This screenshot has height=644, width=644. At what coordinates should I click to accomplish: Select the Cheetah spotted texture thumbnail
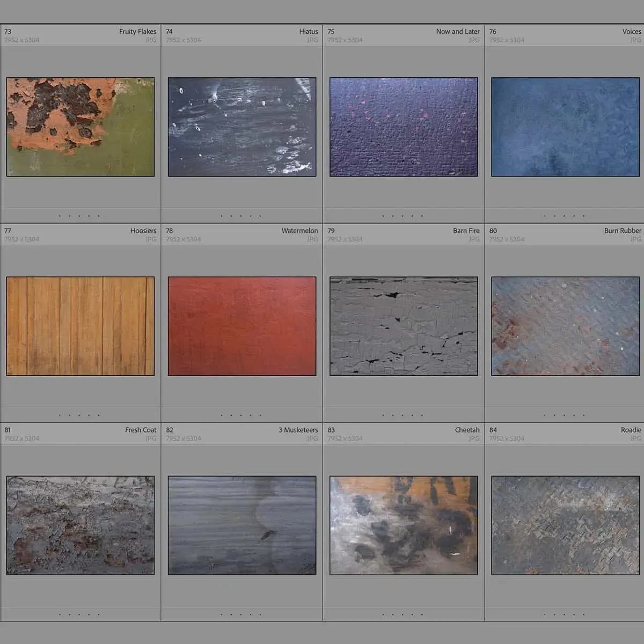pos(404,525)
